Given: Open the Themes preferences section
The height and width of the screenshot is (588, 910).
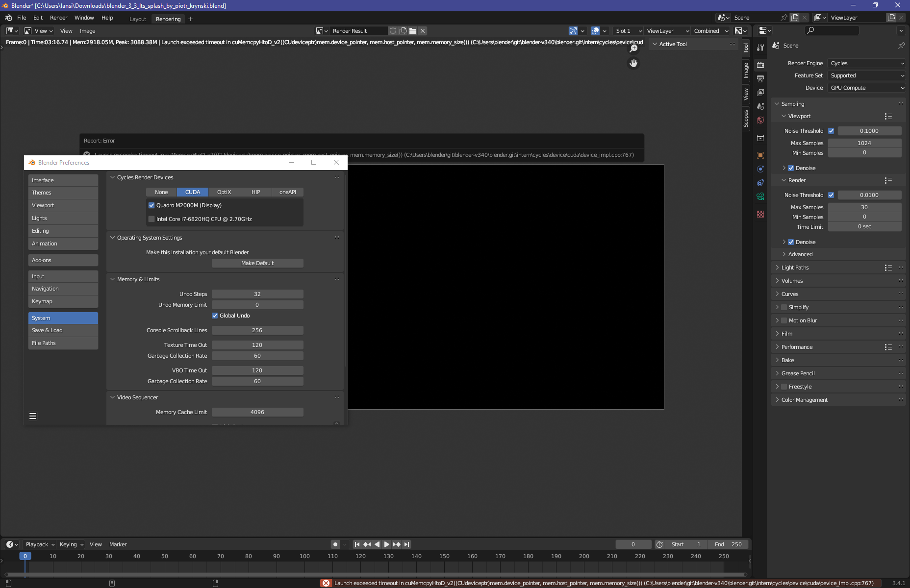Looking at the screenshot, I should point(63,193).
